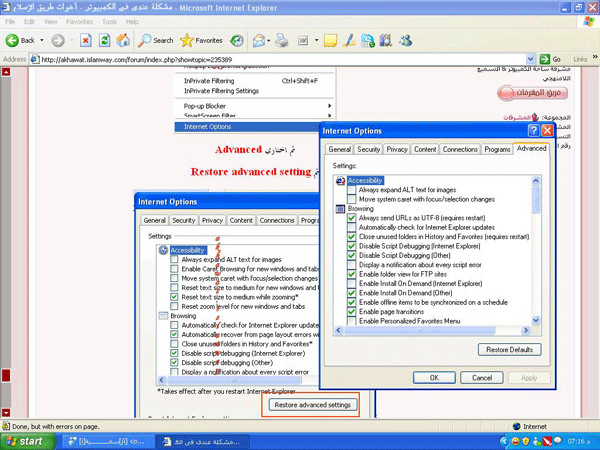Toggle Automatically recover from page layout errors
Screen dimensions: 600x450
[174, 334]
